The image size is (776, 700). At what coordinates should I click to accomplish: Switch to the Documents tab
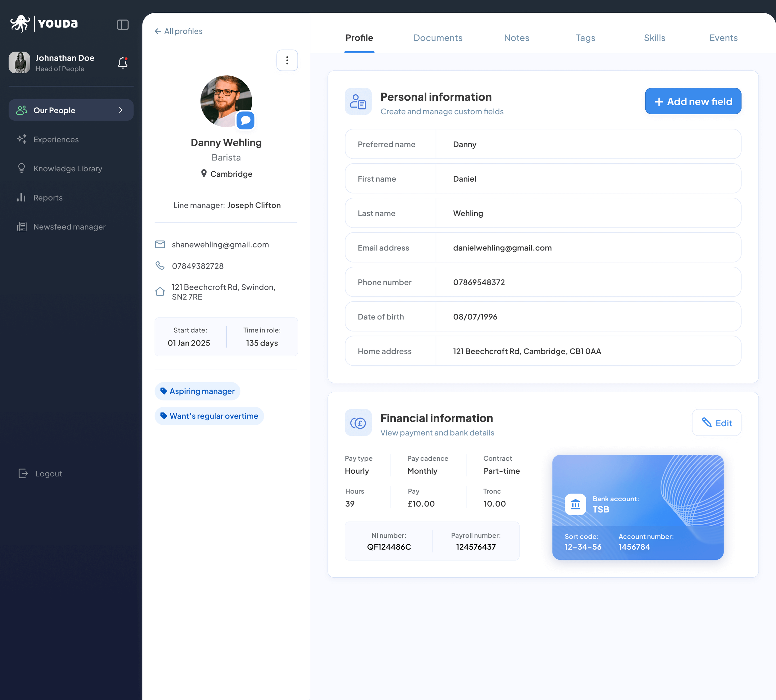[438, 38]
